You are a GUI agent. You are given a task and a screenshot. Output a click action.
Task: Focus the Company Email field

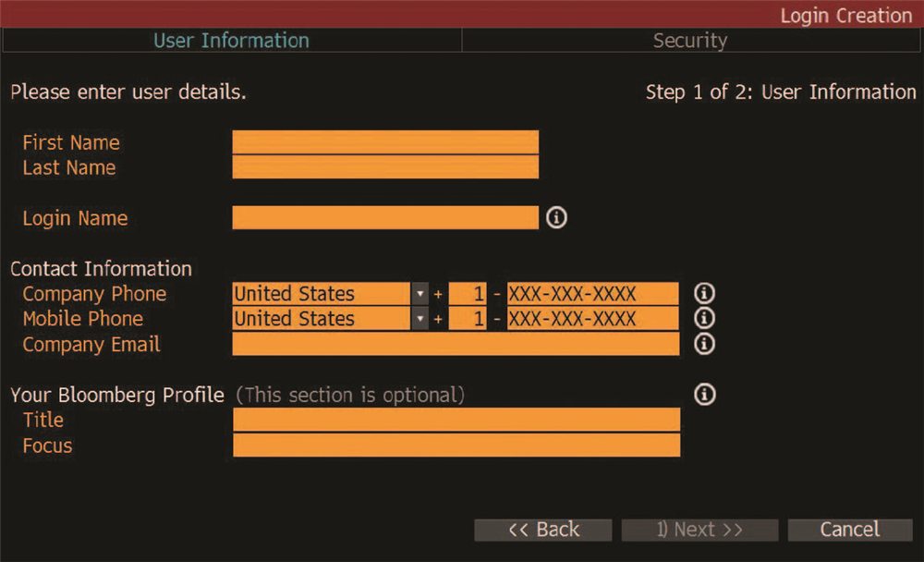pyautogui.click(x=456, y=344)
